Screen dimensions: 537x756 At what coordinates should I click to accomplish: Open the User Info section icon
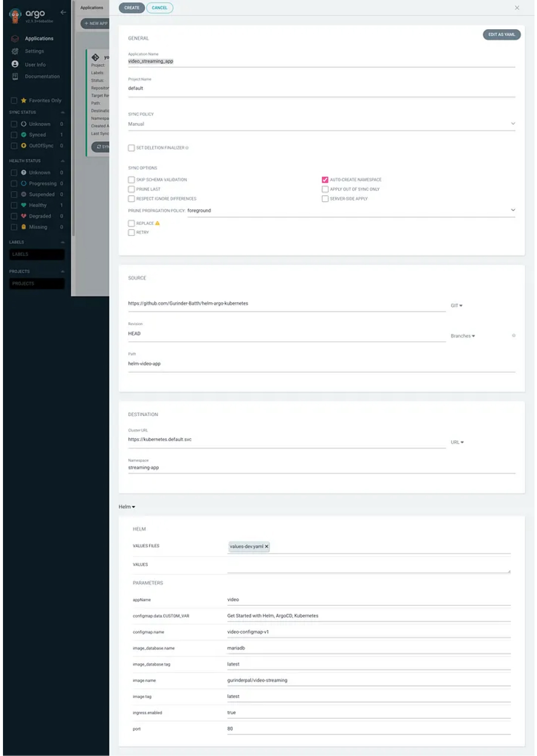[x=14, y=64]
